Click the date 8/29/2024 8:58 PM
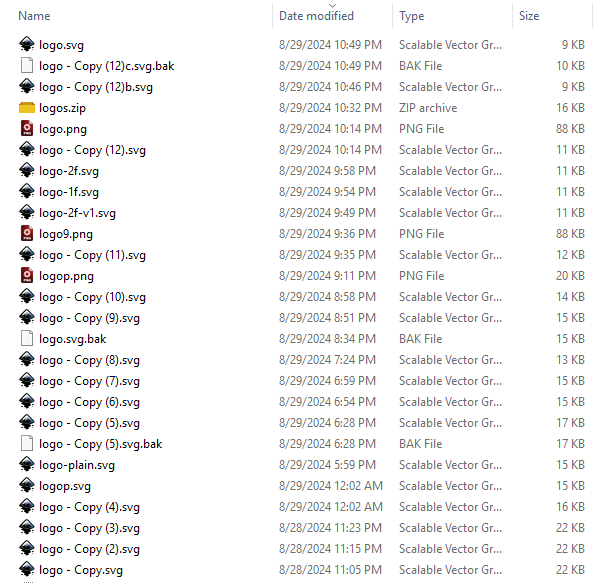 click(327, 296)
